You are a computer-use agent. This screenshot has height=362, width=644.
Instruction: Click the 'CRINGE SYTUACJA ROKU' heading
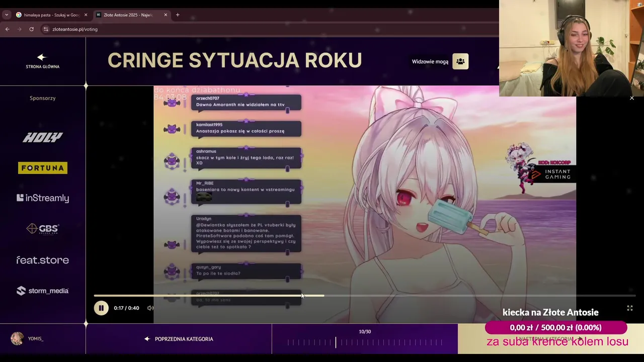tap(234, 60)
